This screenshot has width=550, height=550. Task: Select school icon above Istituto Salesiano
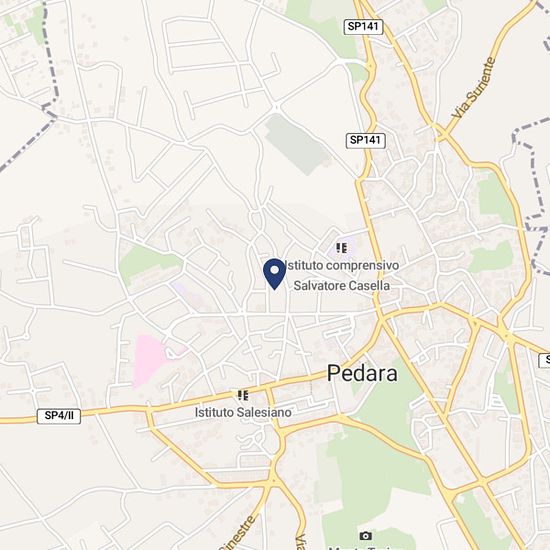(243, 396)
